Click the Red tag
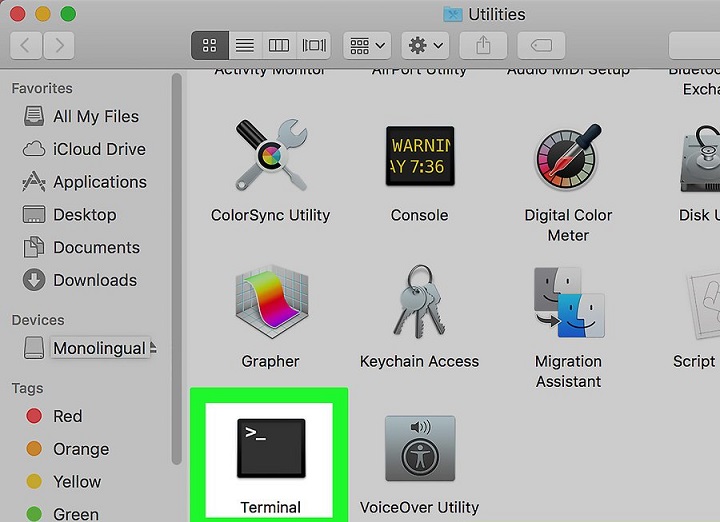 click(x=54, y=416)
